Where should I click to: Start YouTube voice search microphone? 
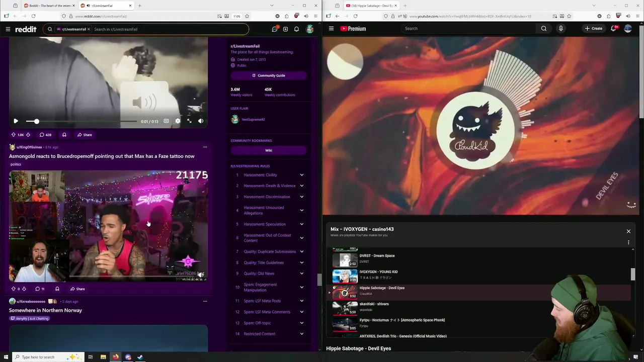561,29
